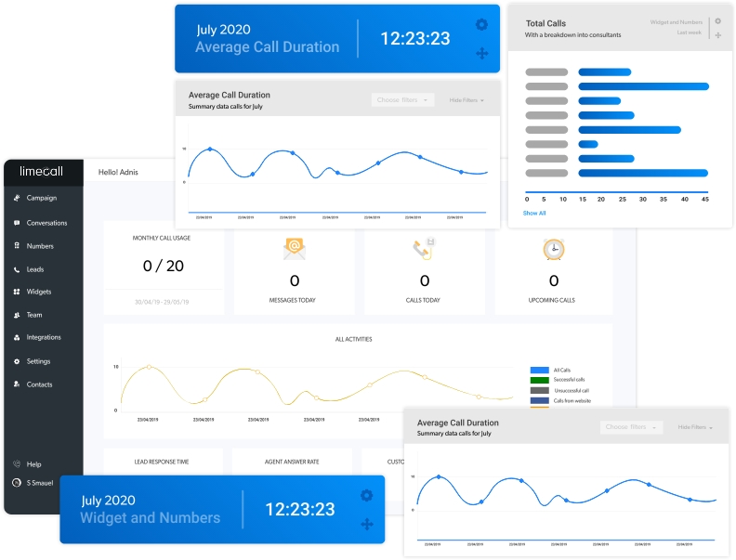Click the Agent Answer Rate card
Screen dimensions: 736x560
[x=292, y=462]
